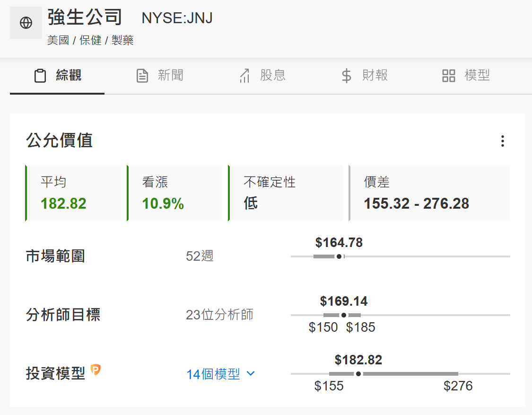Click the 強生公司 company name

click(x=85, y=17)
